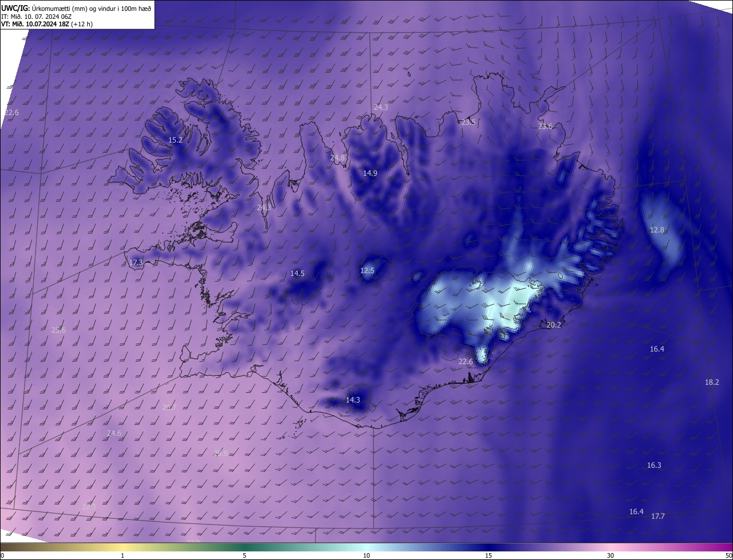Click the 16.3 value label

654,465
